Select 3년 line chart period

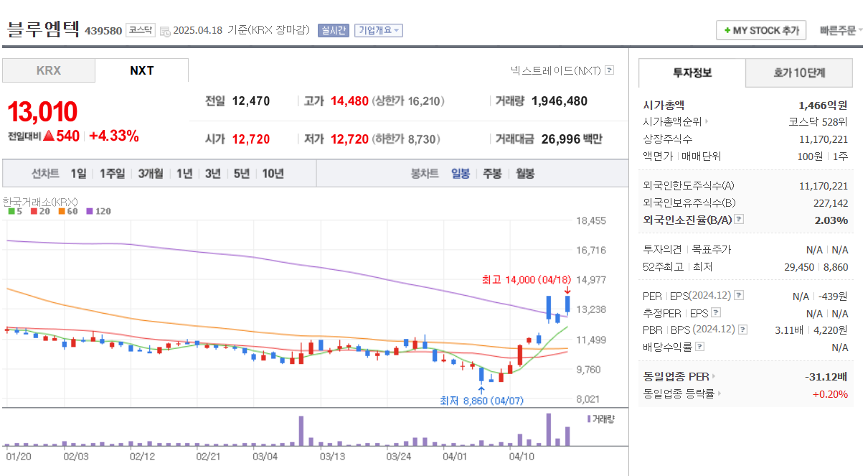tap(213, 174)
